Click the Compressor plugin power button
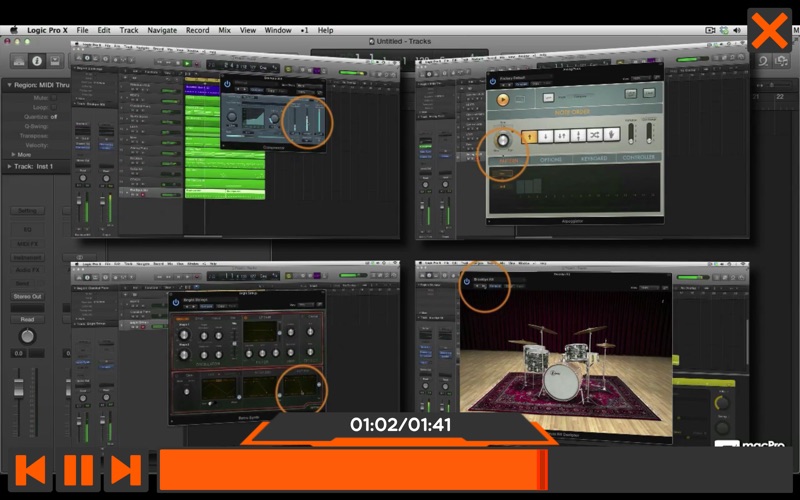The width and height of the screenshot is (800, 500). pyautogui.click(x=228, y=84)
